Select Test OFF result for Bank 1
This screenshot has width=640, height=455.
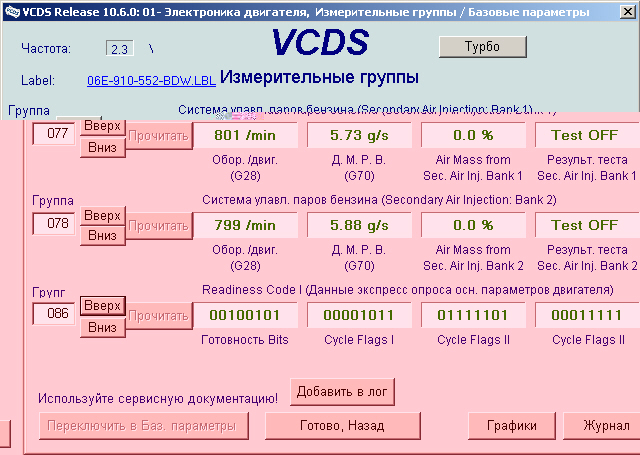(587, 135)
